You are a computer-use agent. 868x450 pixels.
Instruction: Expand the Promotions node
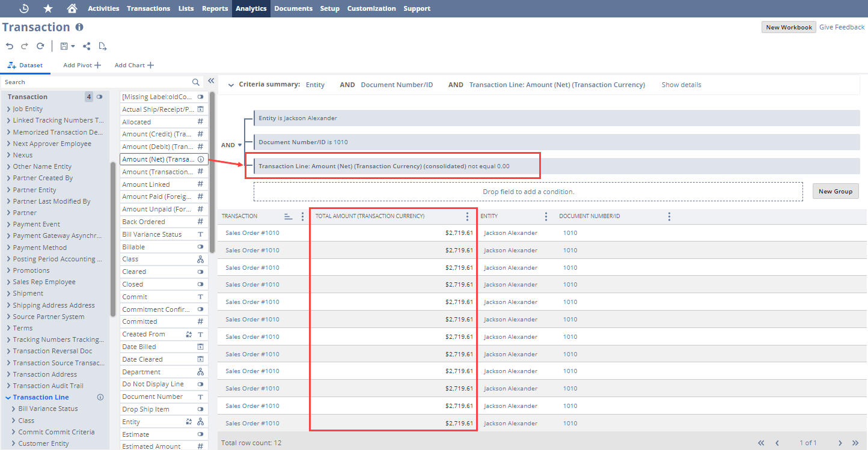coord(9,270)
